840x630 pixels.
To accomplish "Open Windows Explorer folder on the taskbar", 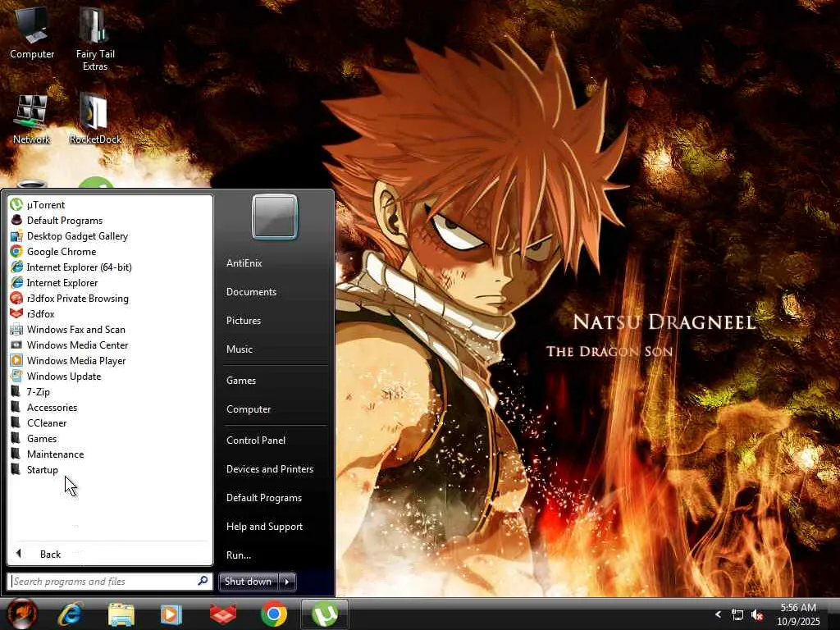I will click(x=121, y=614).
